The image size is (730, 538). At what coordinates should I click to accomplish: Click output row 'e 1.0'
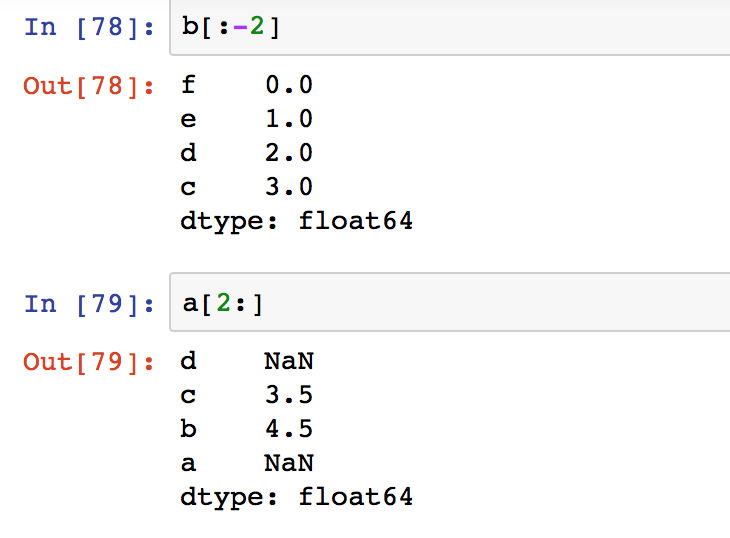tap(247, 119)
